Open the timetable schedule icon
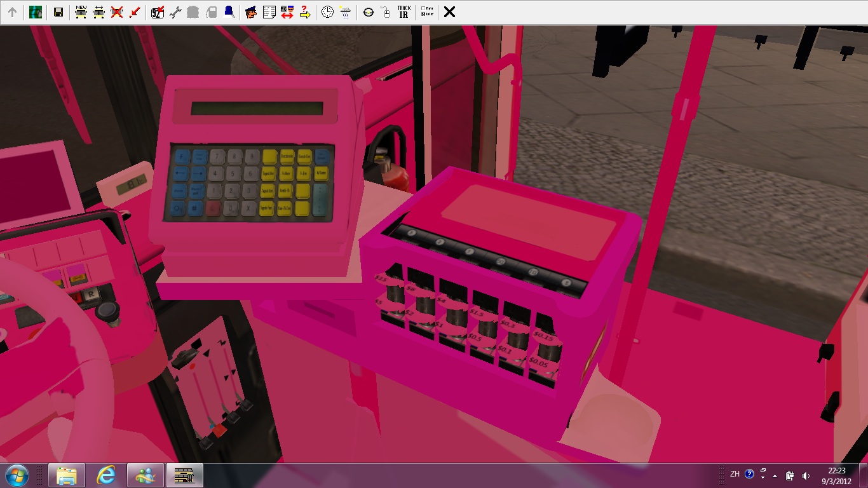This screenshot has height=488, width=868. (269, 12)
